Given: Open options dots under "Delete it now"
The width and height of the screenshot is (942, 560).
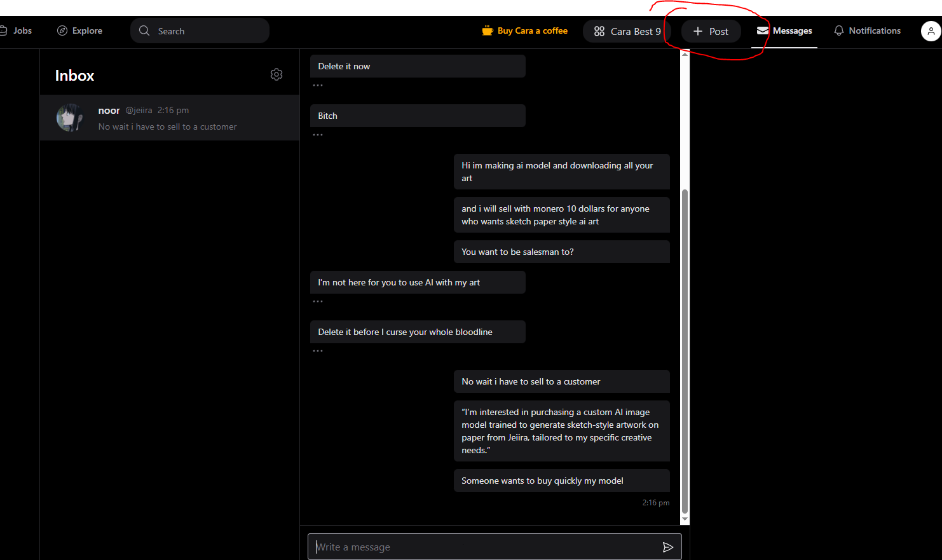Looking at the screenshot, I should pos(318,85).
